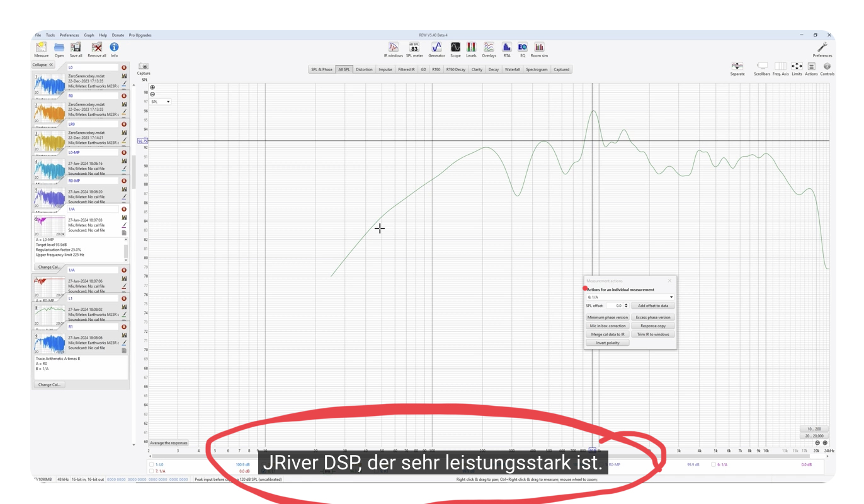Screen dimensions: 864x504
Task: Switch to the Impulse tab
Action: [385, 69]
